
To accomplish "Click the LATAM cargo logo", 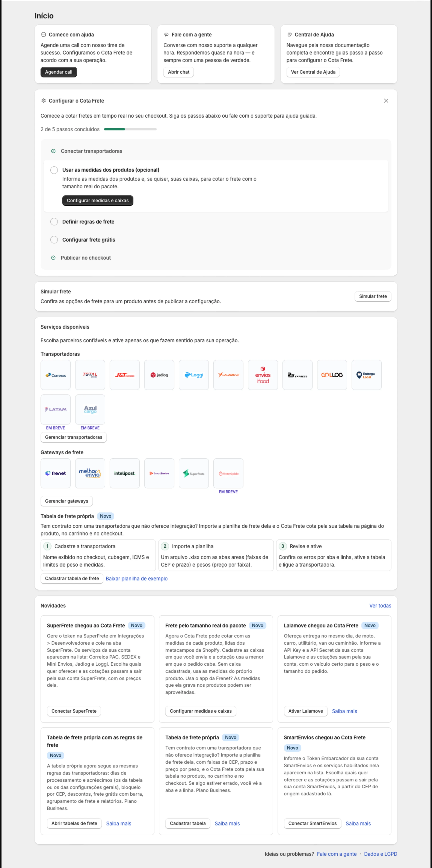I will [56, 409].
